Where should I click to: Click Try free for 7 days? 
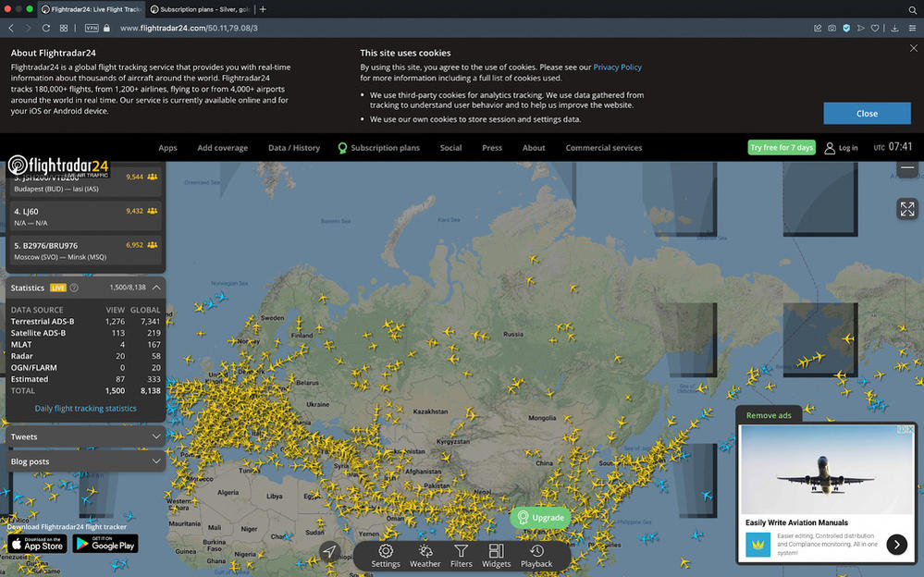(x=782, y=148)
